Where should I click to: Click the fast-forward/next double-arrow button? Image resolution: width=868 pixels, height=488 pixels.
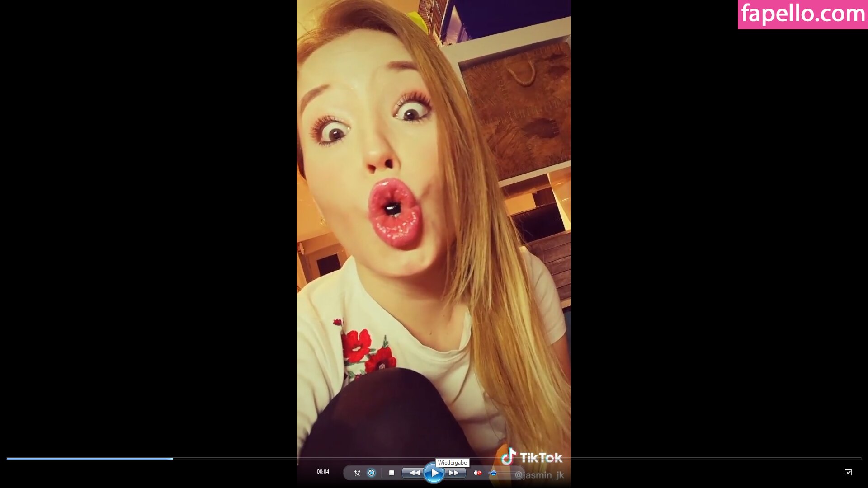(454, 473)
